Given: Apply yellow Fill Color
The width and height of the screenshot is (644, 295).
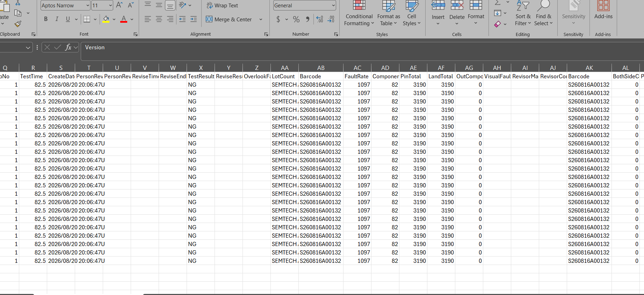Looking at the screenshot, I should click(106, 19).
